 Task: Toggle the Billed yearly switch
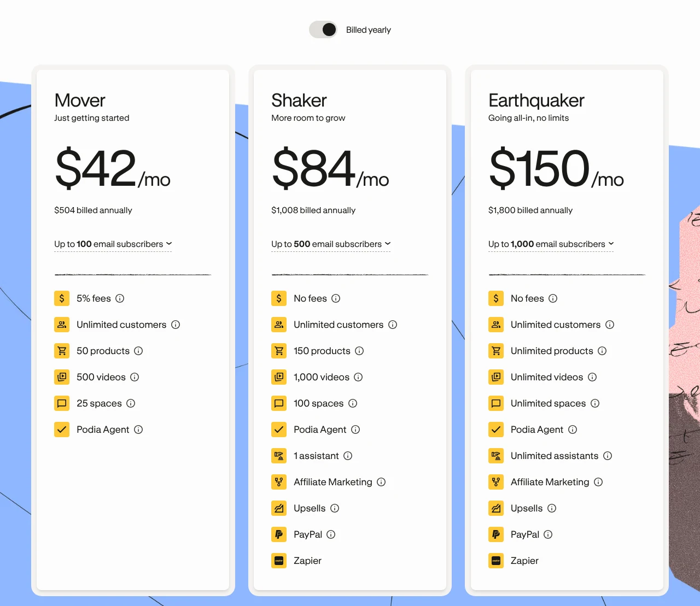323,30
